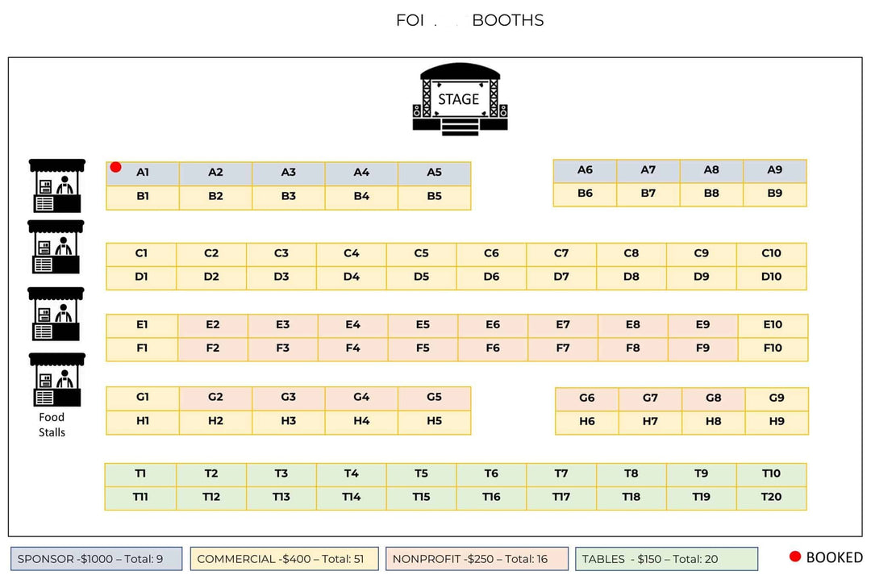Viewport: 871px width, 588px height.
Task: Select the third food stall icon
Action: (x=56, y=314)
